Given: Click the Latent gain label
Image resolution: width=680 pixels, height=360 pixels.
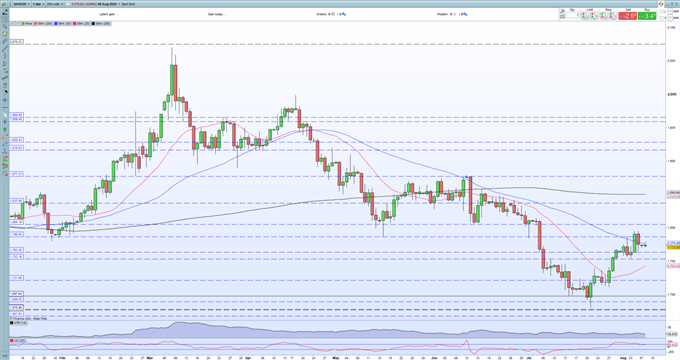Looking at the screenshot, I should pos(107,14).
